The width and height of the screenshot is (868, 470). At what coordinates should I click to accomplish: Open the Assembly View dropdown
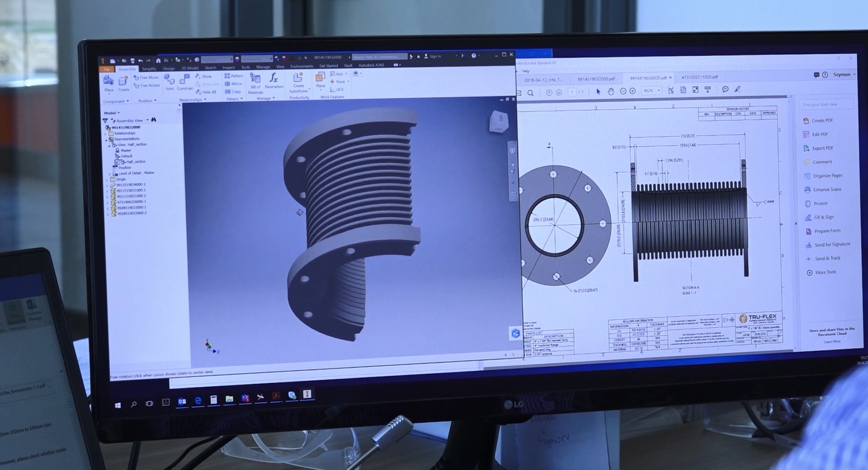[147, 120]
